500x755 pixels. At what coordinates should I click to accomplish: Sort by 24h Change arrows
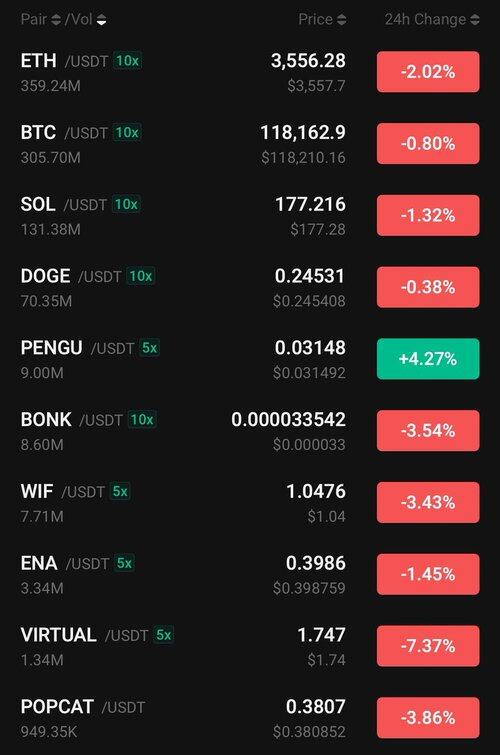(x=474, y=20)
